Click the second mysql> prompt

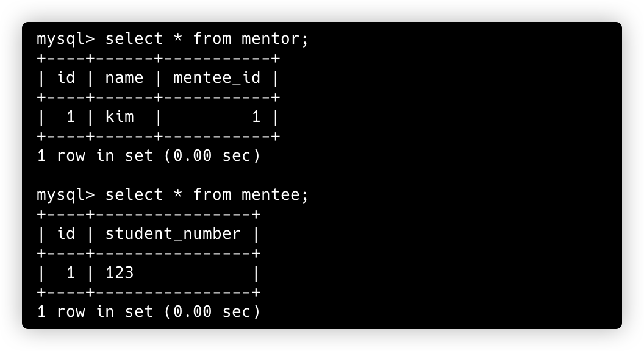point(66,196)
